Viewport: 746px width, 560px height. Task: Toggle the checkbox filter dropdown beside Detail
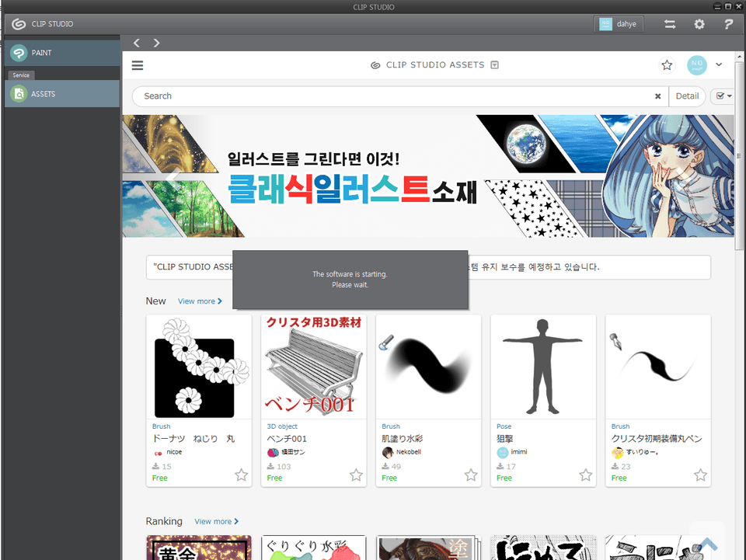723,96
